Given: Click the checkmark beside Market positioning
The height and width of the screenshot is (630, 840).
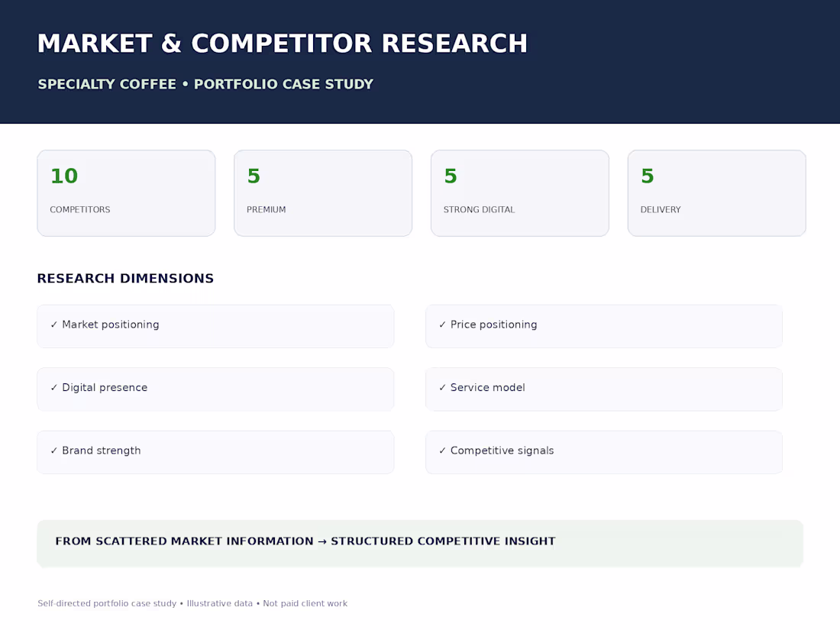Looking at the screenshot, I should click(x=54, y=325).
